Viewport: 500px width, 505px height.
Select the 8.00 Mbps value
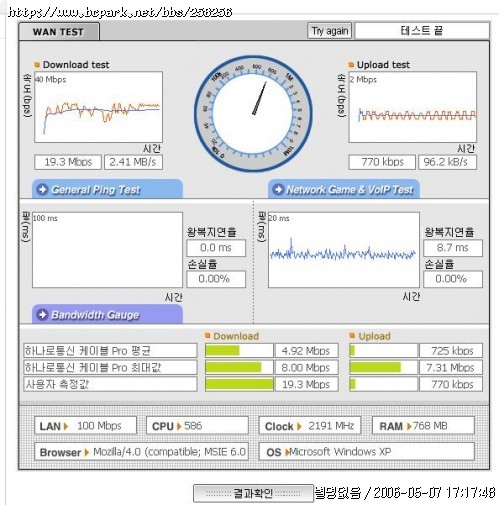[306, 367]
